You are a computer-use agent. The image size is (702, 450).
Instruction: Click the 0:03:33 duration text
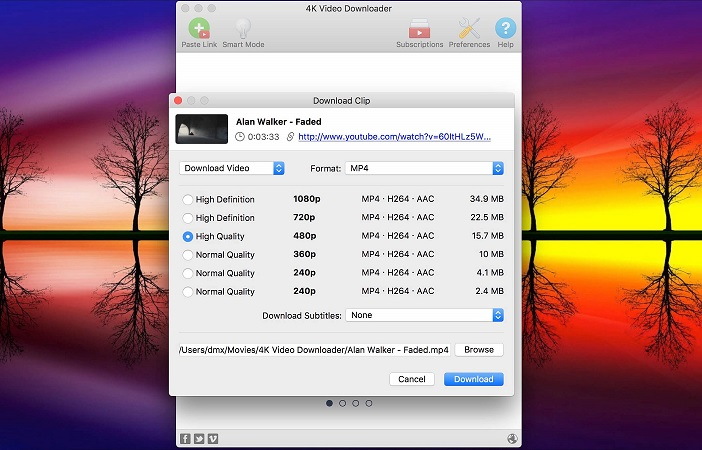[263, 137]
